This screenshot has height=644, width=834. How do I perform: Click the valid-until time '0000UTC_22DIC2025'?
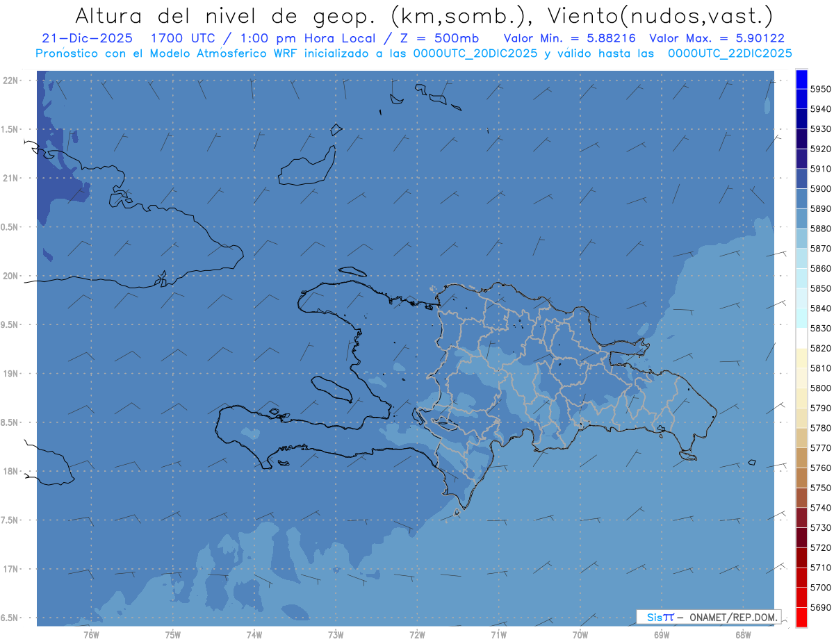[730, 53]
